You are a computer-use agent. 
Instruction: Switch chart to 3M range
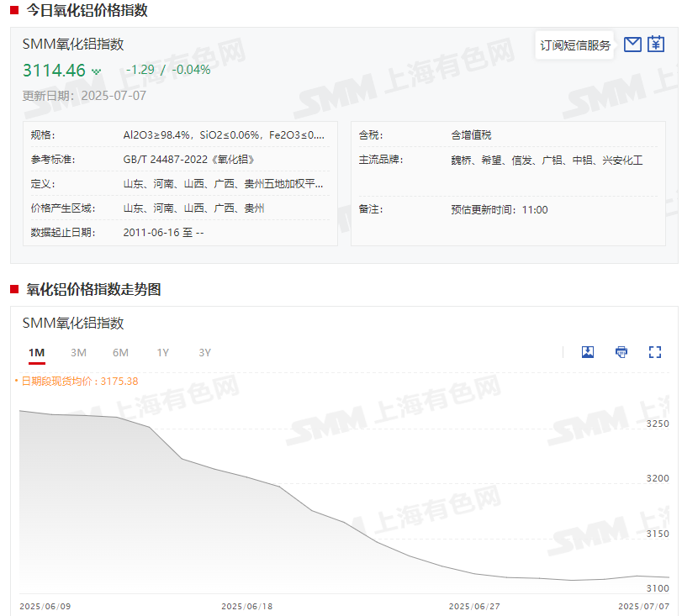click(78, 353)
